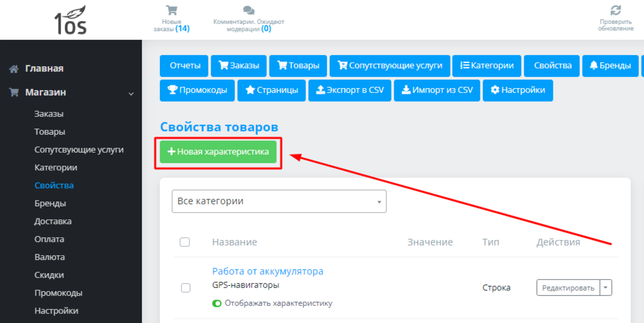This screenshot has width=644, height=323.
Task: Collapse the Магазин sidebar section chevron
Action: 131,93
